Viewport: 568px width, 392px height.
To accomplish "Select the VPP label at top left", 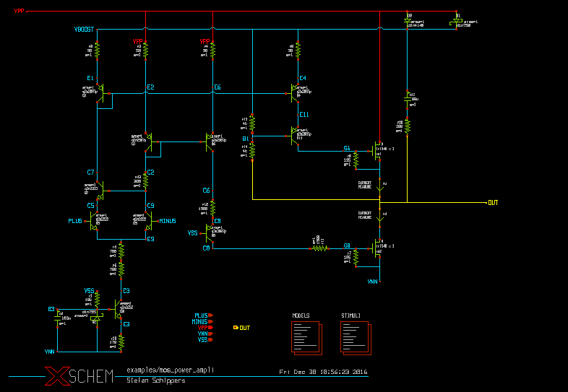I will pyautogui.click(x=20, y=12).
